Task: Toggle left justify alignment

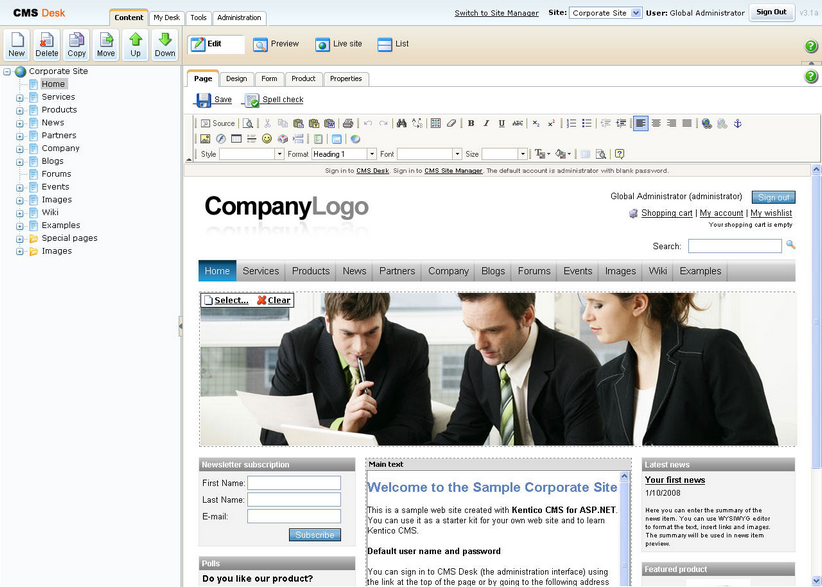Action: point(641,123)
